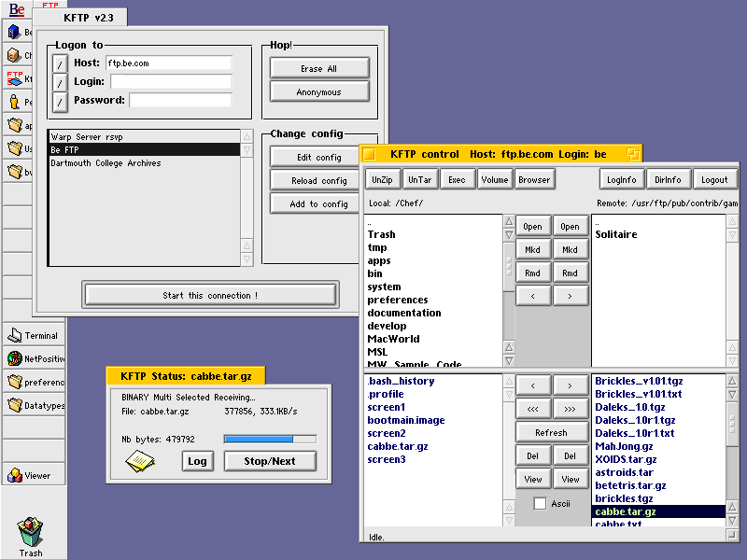Click in the Host input field

click(x=169, y=63)
